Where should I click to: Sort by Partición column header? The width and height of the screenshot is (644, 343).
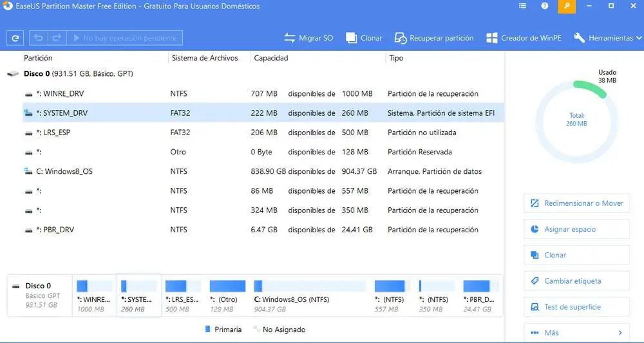point(38,58)
